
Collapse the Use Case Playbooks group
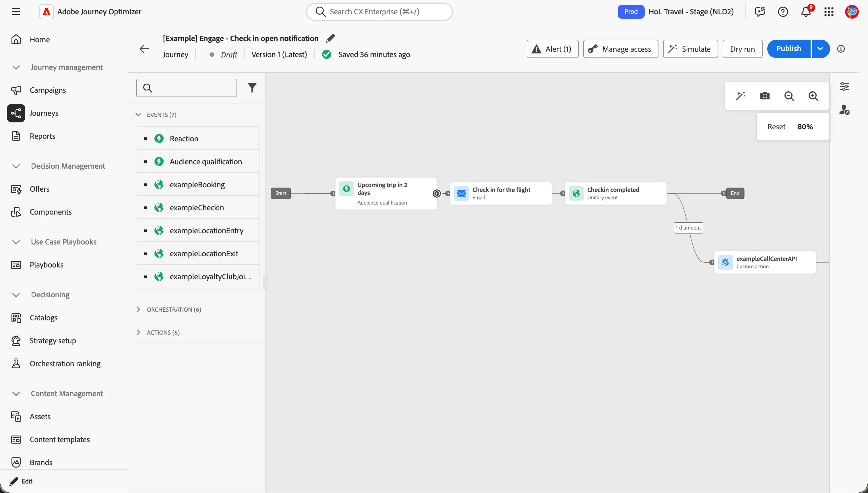coord(15,242)
